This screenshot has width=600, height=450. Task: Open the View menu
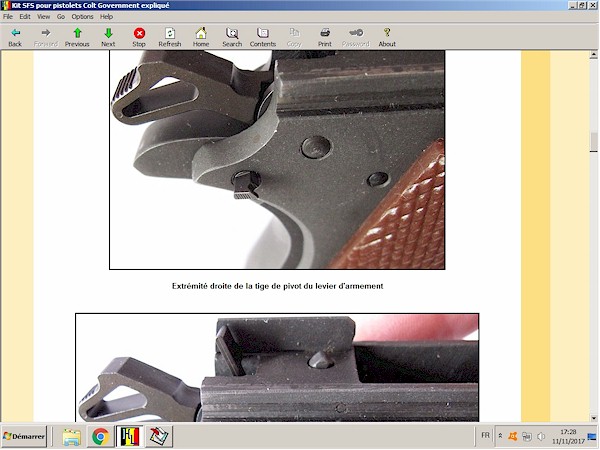tap(44, 16)
